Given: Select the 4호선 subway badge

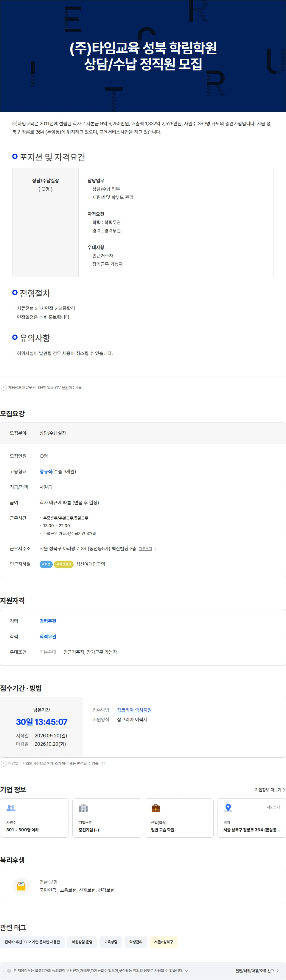Looking at the screenshot, I should pyautogui.click(x=46, y=564).
